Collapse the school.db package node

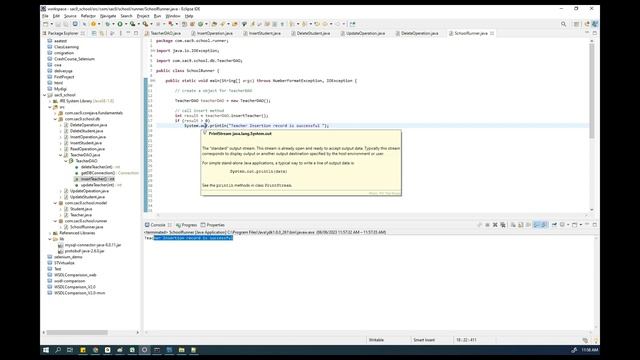[56, 119]
